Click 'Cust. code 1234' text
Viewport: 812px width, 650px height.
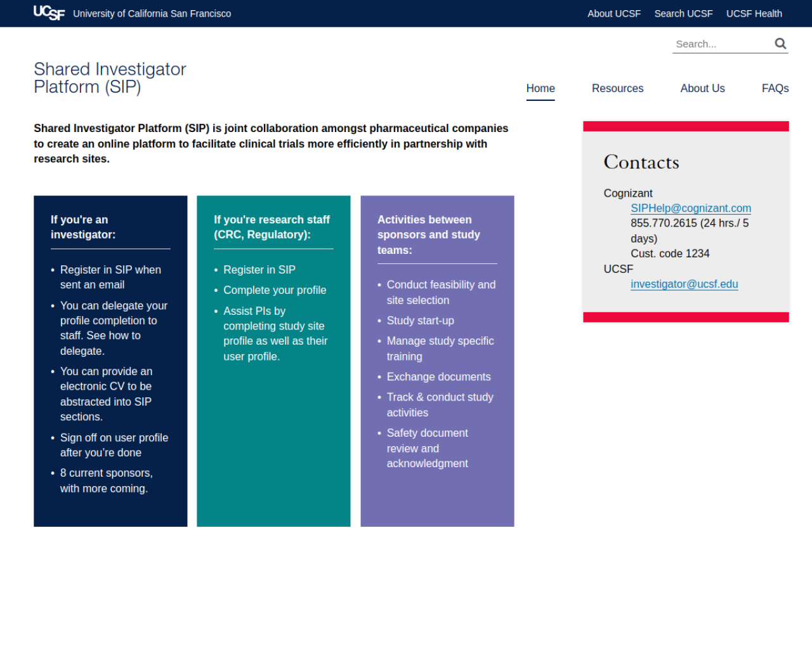670,254
